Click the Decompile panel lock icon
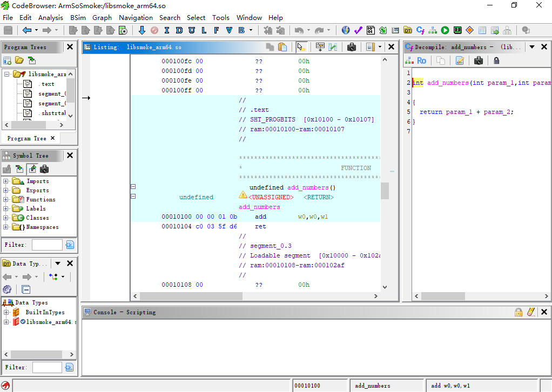Viewport: 552px width, 392px height. [x=496, y=60]
